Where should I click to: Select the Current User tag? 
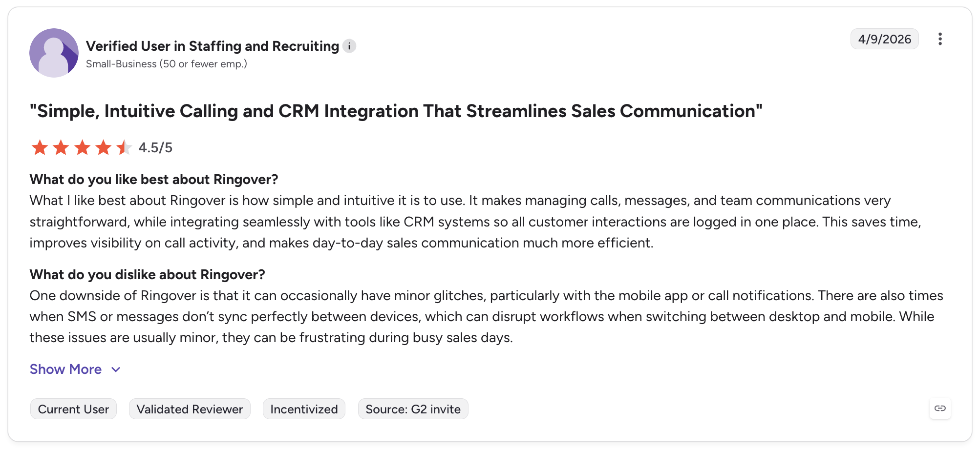click(x=73, y=409)
